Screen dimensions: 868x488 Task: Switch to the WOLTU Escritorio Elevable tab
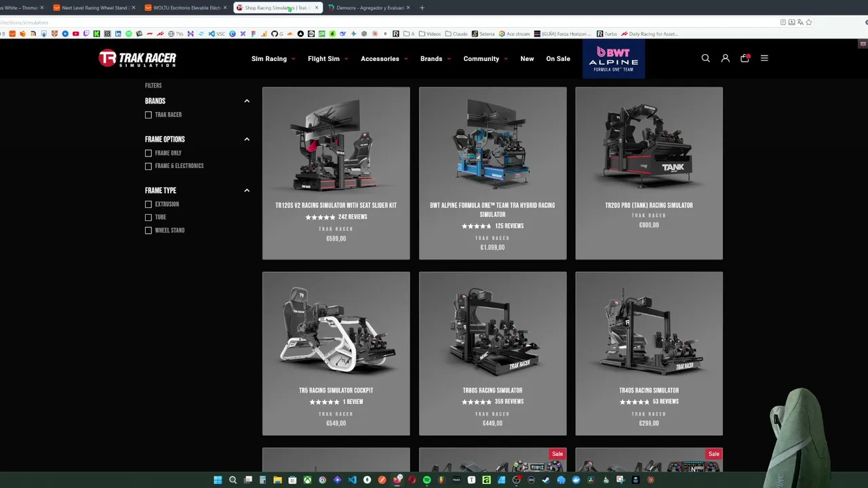coord(186,8)
